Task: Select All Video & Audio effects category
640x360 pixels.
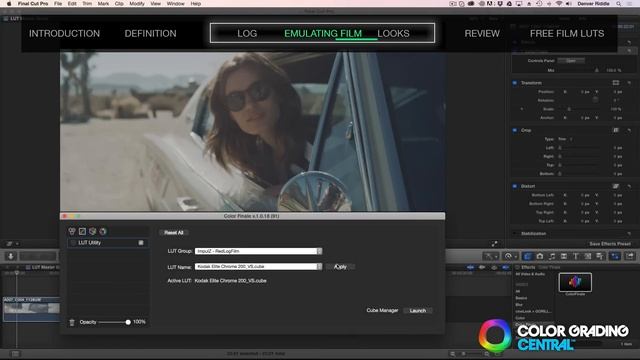Action: 530,274
